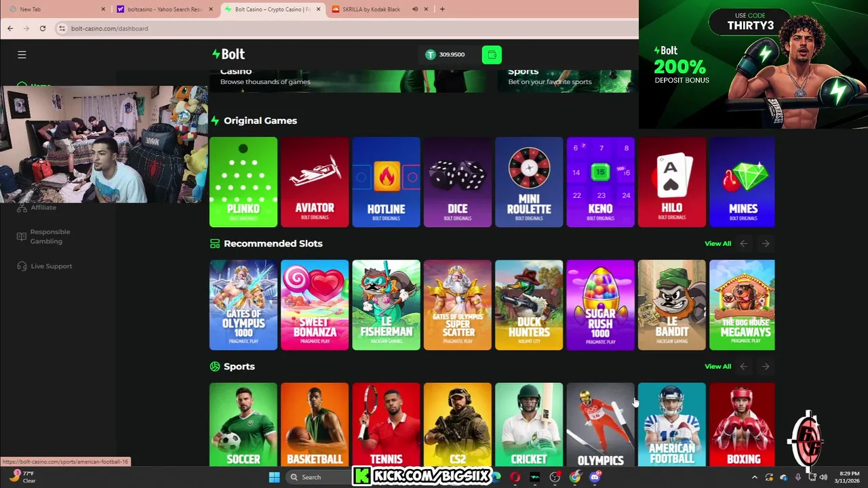Open the Hilo card game tile

point(672,182)
